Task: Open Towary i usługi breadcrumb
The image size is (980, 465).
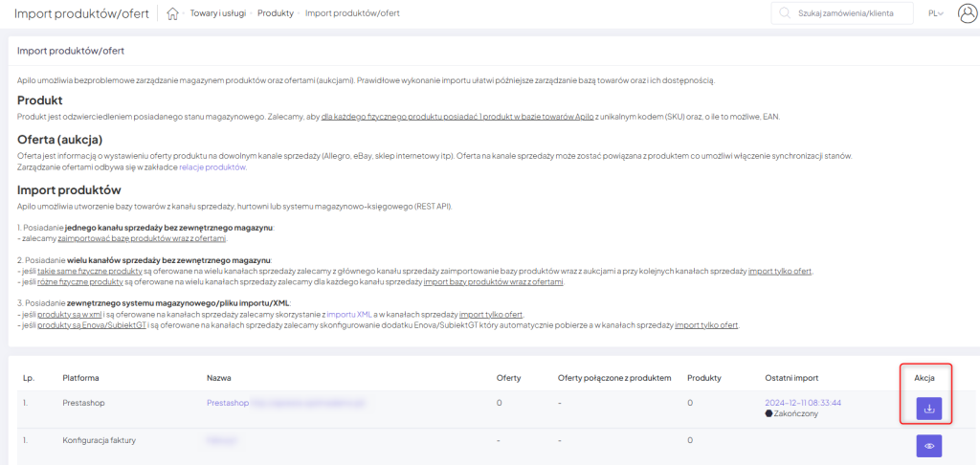Action: [x=217, y=13]
